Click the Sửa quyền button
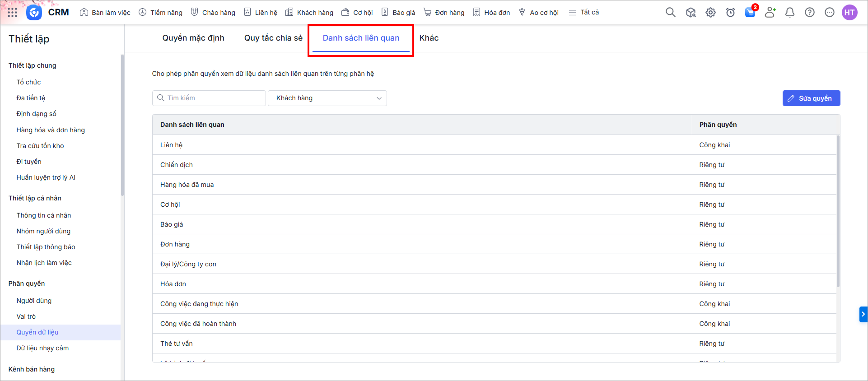 click(x=811, y=98)
